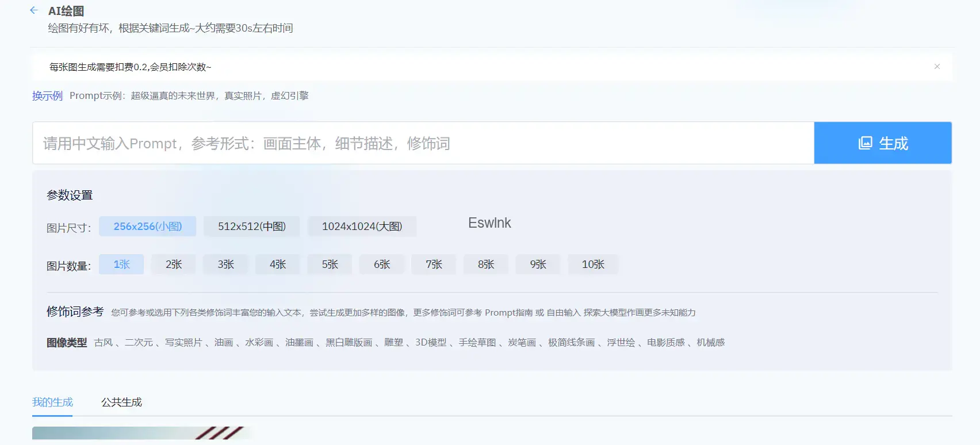The width and height of the screenshot is (980, 445).
Task: Click the 换示例 link to change the example
Action: [x=47, y=96]
